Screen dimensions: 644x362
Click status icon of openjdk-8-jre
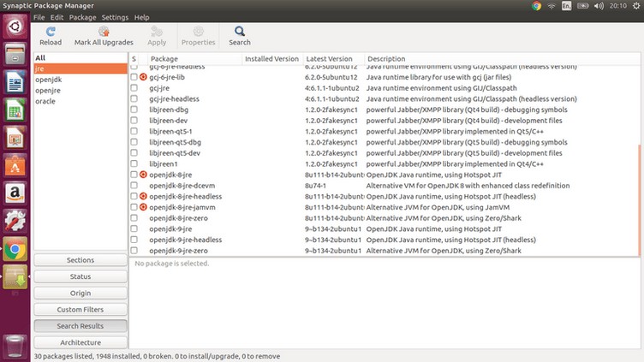click(143, 175)
